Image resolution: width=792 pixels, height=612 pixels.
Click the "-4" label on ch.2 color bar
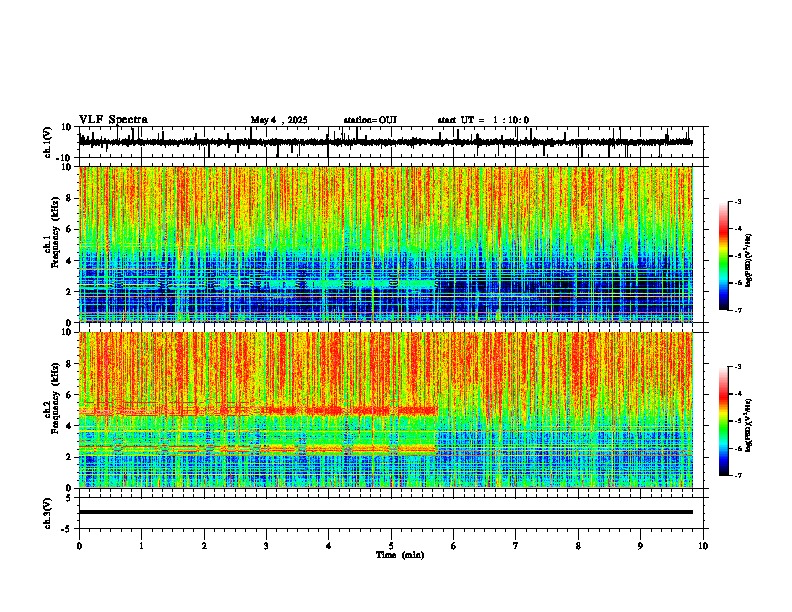click(738, 394)
